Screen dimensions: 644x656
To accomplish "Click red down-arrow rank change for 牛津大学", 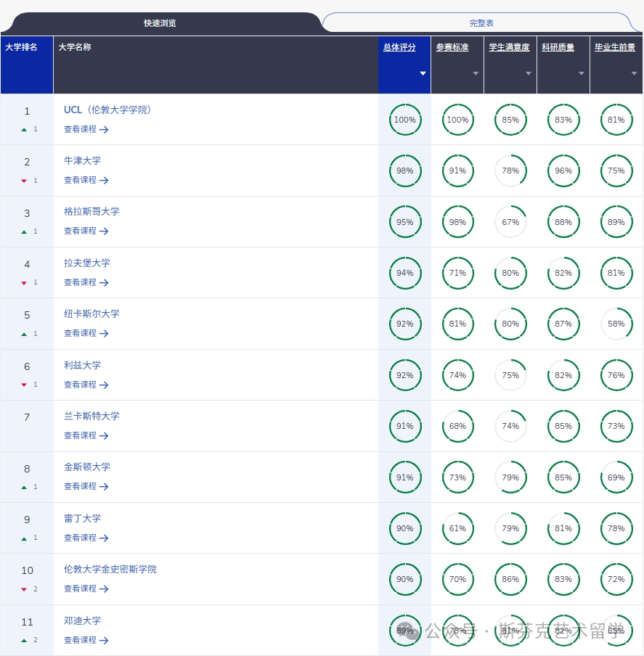I will [24, 181].
